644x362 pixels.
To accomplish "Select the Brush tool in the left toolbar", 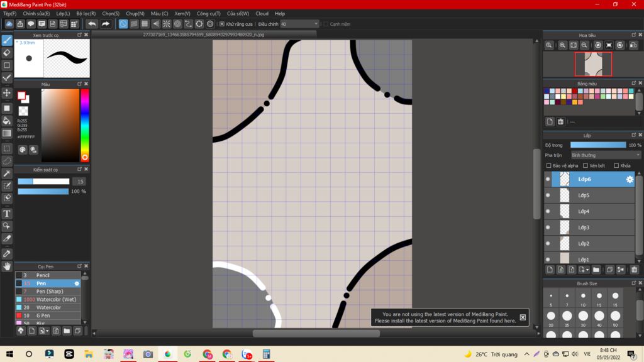I will click(7, 40).
